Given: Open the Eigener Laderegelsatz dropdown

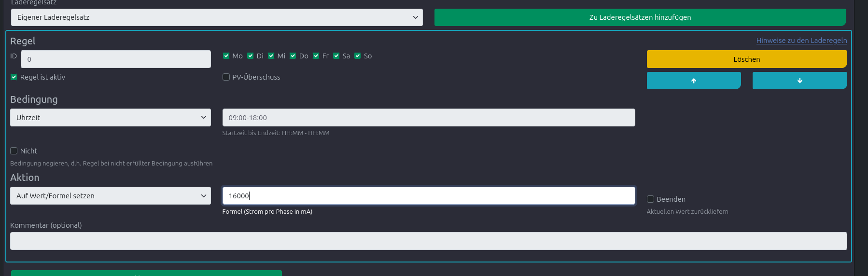Looking at the screenshot, I should (x=217, y=17).
